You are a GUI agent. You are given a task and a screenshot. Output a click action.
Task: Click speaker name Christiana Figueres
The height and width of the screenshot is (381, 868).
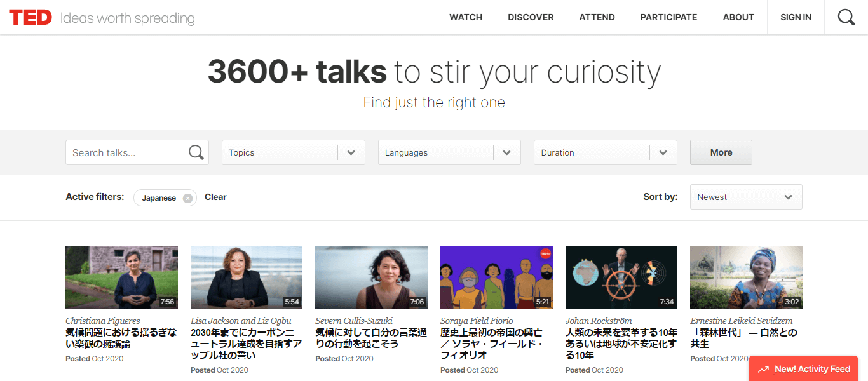coord(102,321)
